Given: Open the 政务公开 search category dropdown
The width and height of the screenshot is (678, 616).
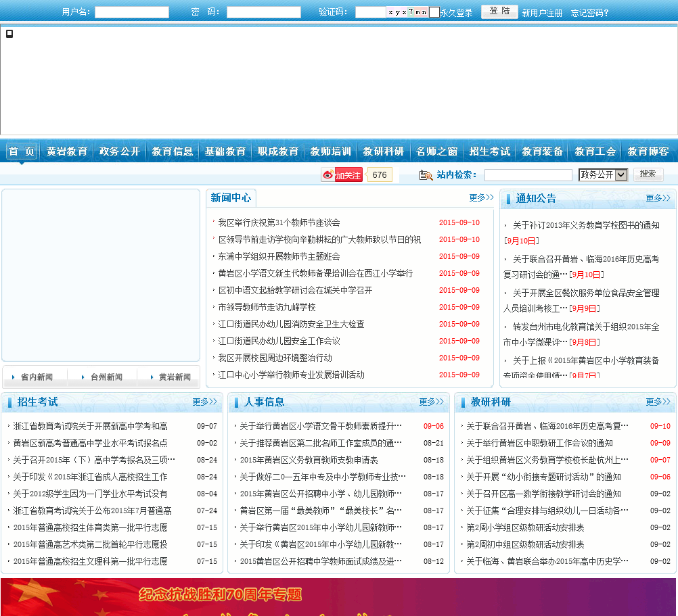Looking at the screenshot, I should coord(603,174).
